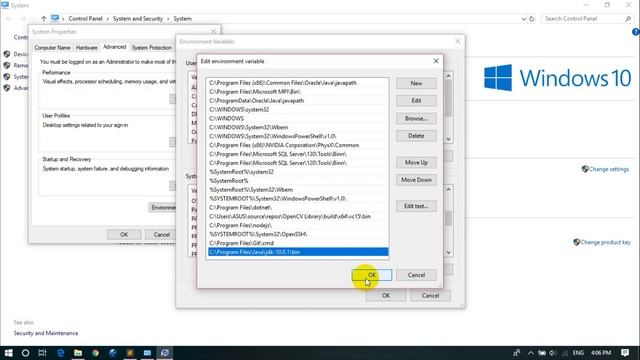Open the Advanced tab in System Properties
640x360 pixels.
[x=115, y=47]
